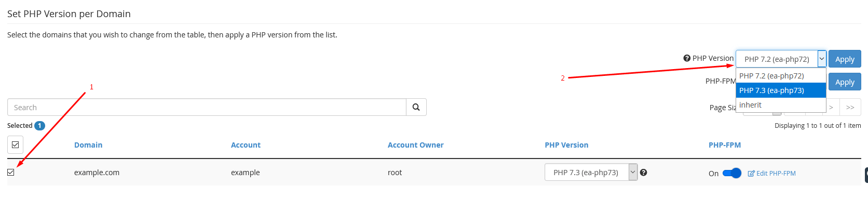Click the search magnifier icon button
868x198 pixels.
[x=416, y=107]
